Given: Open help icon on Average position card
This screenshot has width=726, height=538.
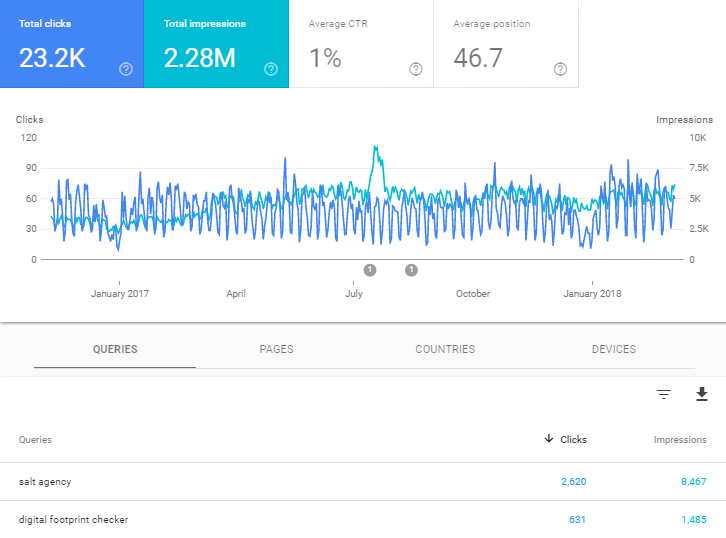Looking at the screenshot, I should pos(560,69).
